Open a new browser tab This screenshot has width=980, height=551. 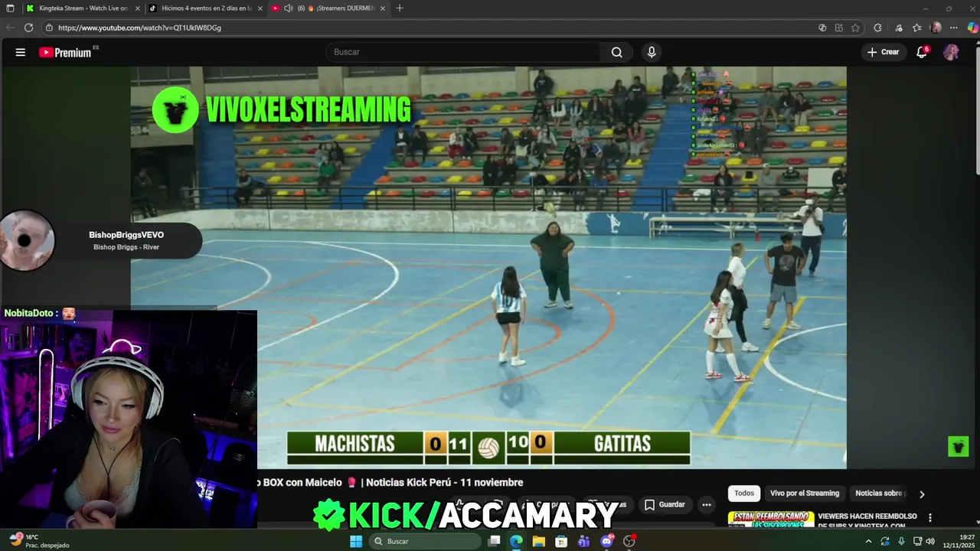point(400,8)
